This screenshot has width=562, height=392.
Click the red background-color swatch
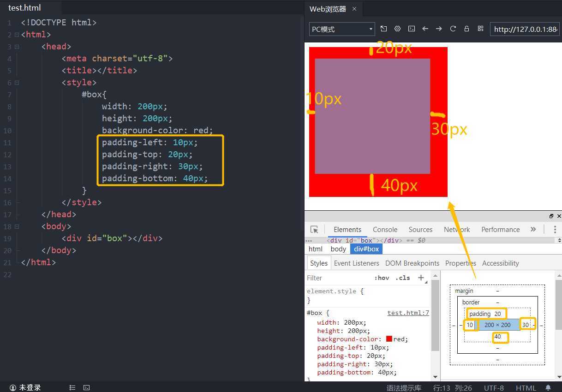click(389, 339)
